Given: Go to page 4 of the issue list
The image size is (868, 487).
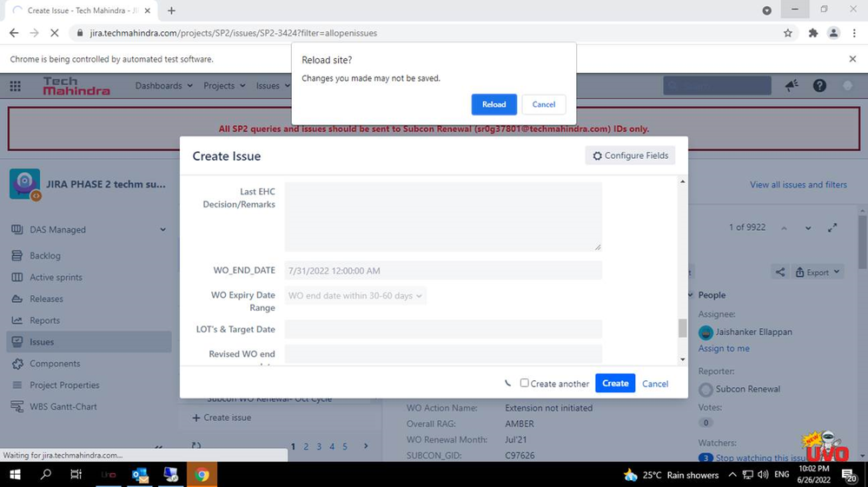Looking at the screenshot, I should click(x=332, y=446).
